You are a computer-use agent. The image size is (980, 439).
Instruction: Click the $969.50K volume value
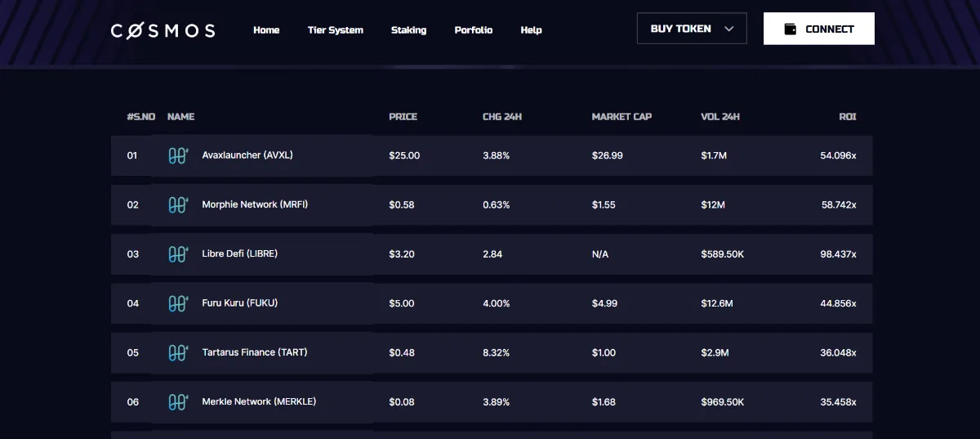click(723, 401)
